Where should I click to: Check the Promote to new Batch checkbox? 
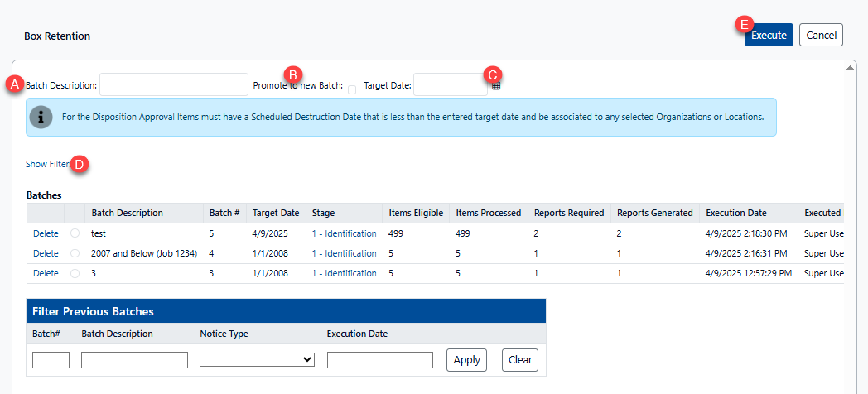352,89
